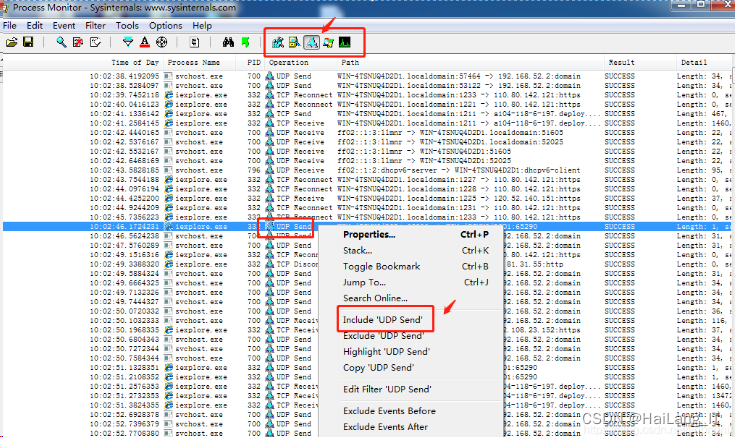Click 'UDP Receive' in the 10:02:42.6468169 row
The image size is (735, 437).
pyautogui.click(x=300, y=161)
